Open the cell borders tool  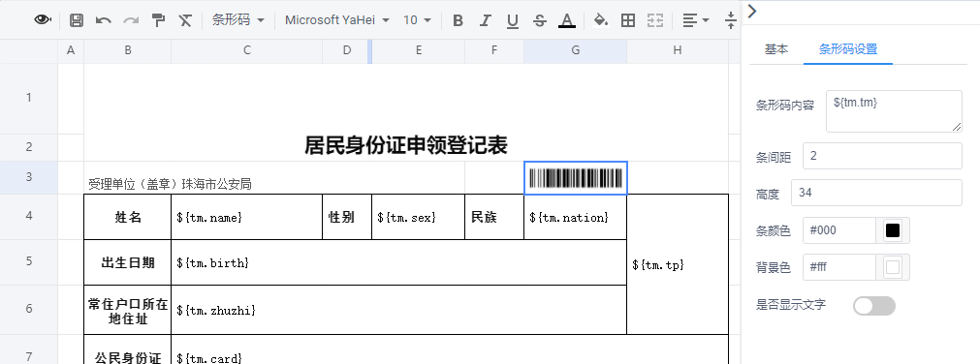tap(628, 20)
